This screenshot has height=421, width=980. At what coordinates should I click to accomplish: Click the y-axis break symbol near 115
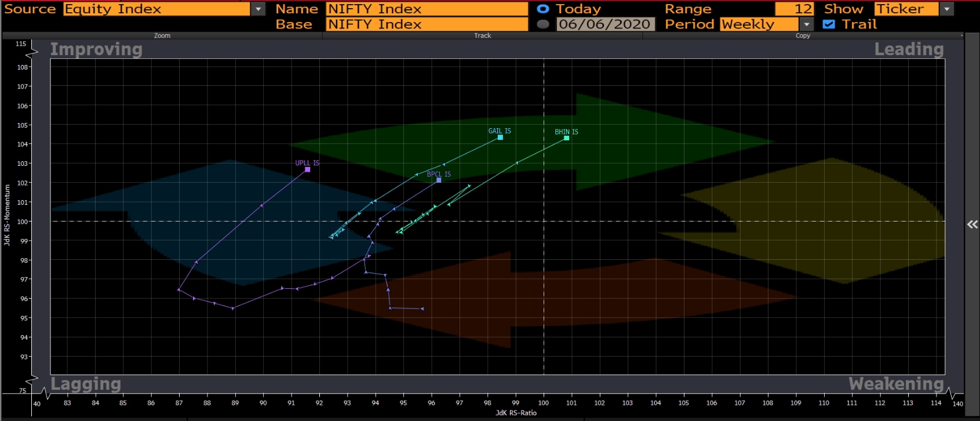(x=32, y=52)
